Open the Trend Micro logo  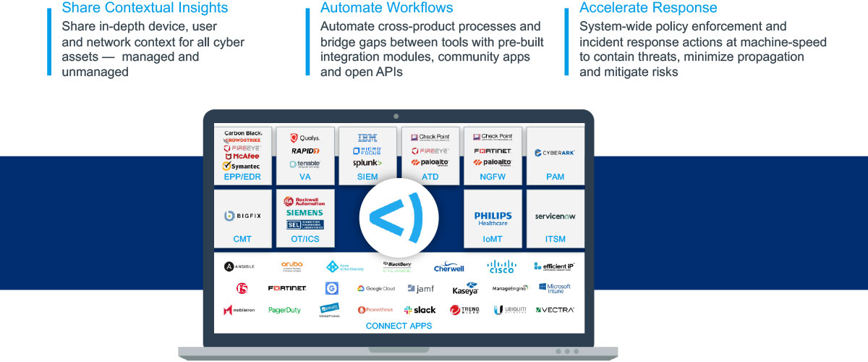[x=465, y=310]
